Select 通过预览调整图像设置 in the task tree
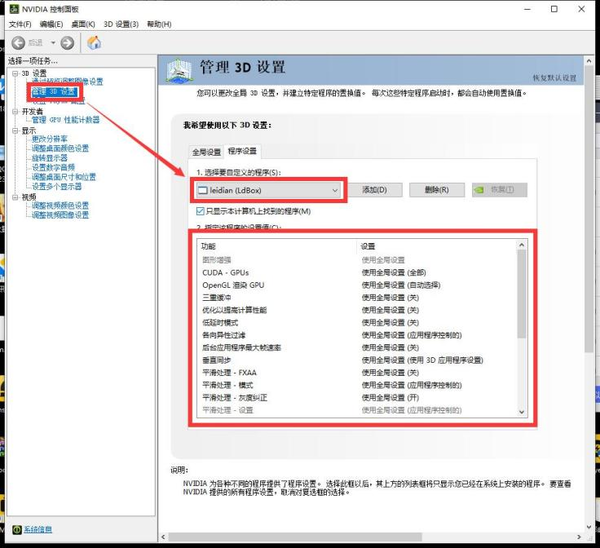The image size is (600, 548). click(67, 82)
